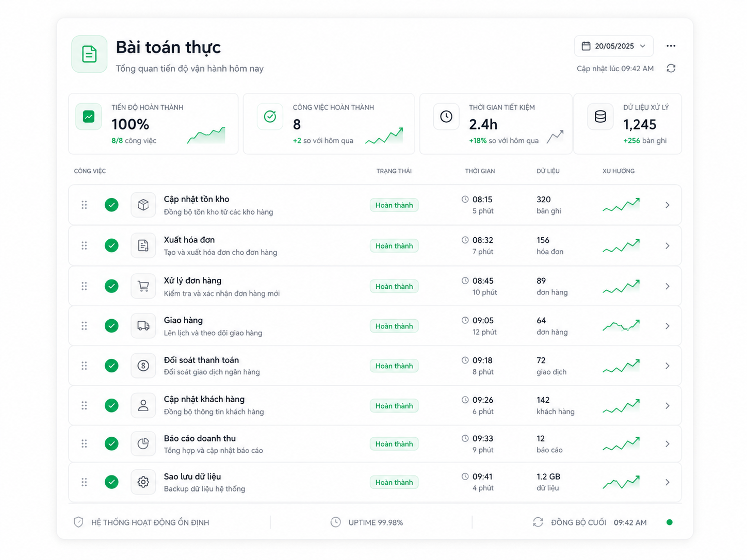
Task: Click the box icon for Cập nhật tồn kho
Action: coord(143,205)
